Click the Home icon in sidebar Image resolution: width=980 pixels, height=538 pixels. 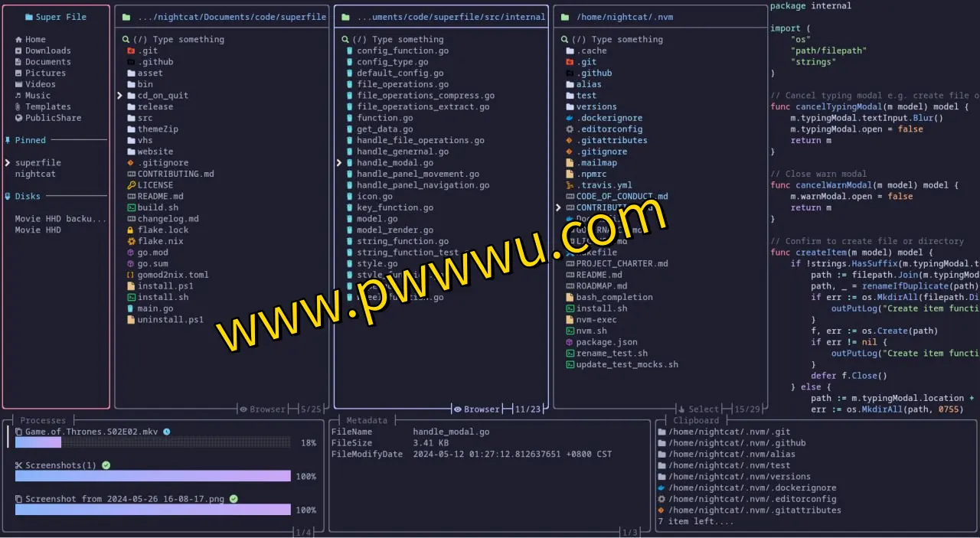coord(18,40)
